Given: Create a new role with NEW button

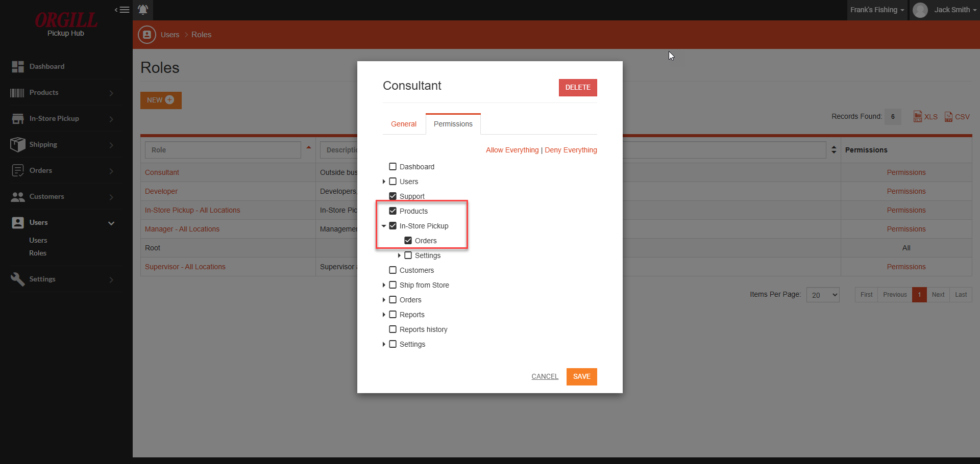Looking at the screenshot, I should [161, 100].
